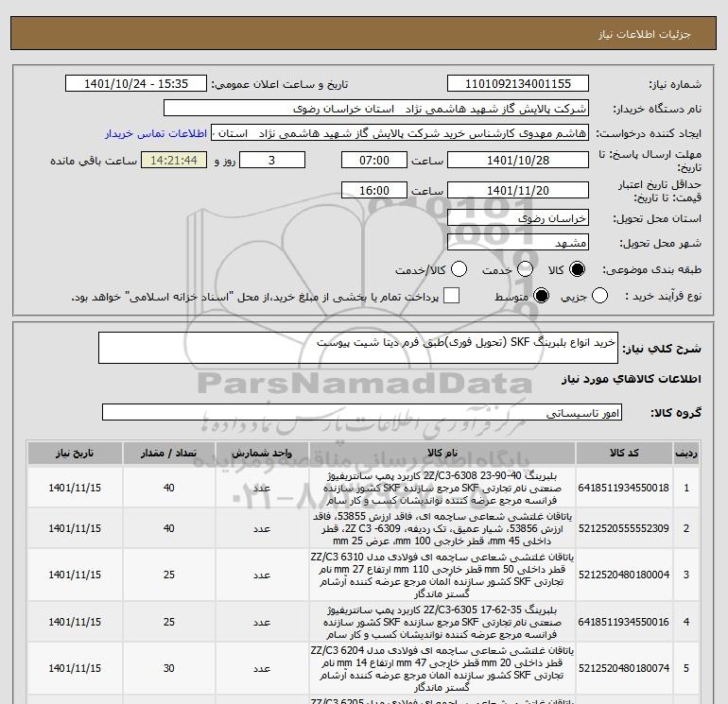
Task: Select the کالا radio button
Action: tap(578, 269)
